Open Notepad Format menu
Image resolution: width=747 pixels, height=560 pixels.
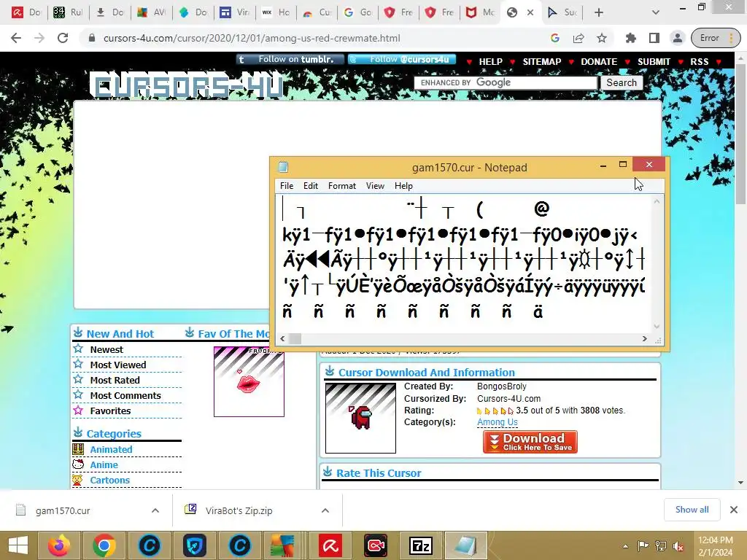[x=341, y=186]
